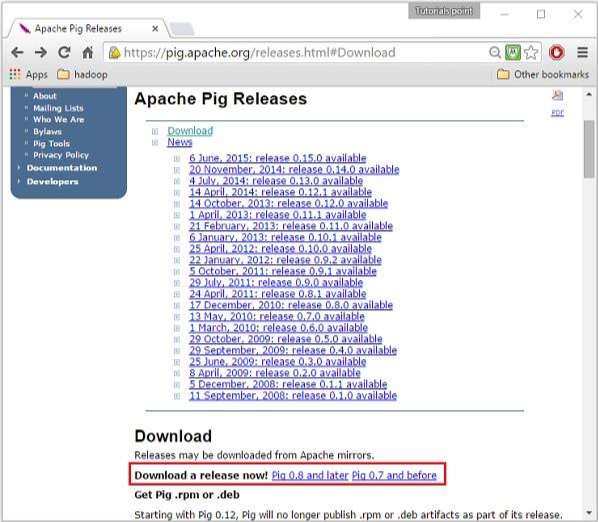Open 8 April, 2009 release 0.2.0 link
Screen dimensions: 598x522
[x=275, y=373]
